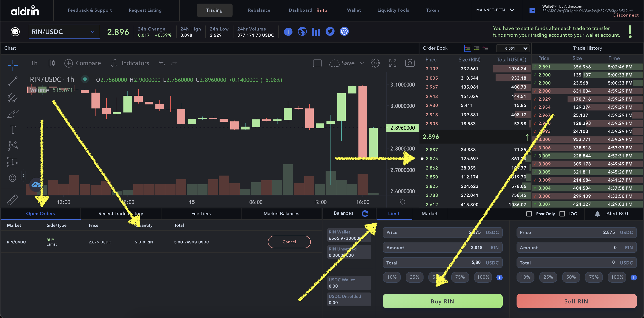
Task: Click Disconnect wallet link
Action: click(626, 15)
